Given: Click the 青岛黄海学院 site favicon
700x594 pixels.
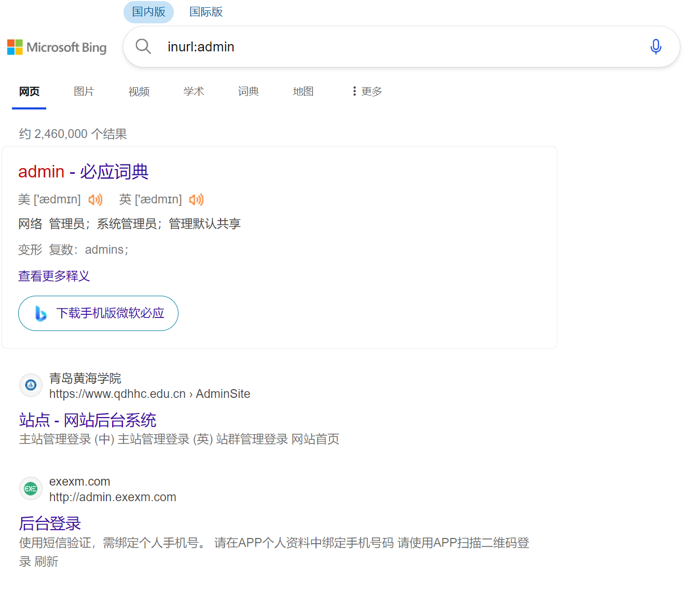Looking at the screenshot, I should click(x=31, y=385).
